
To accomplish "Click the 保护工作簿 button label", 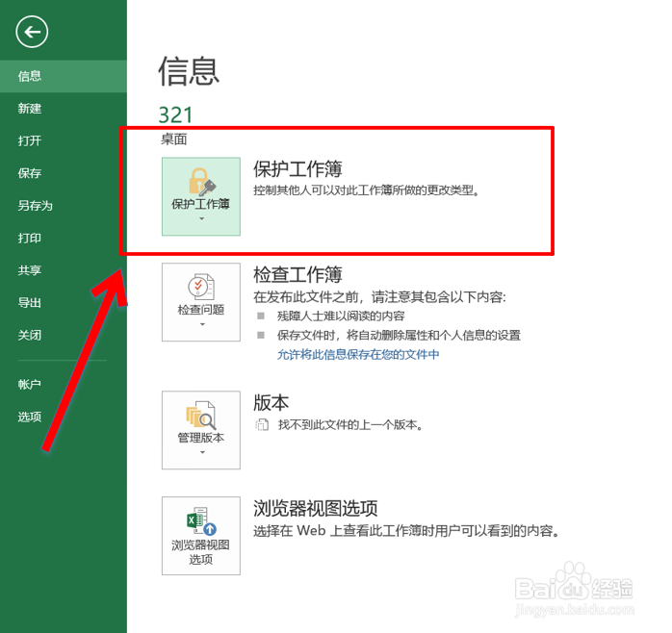I will click(x=200, y=204).
